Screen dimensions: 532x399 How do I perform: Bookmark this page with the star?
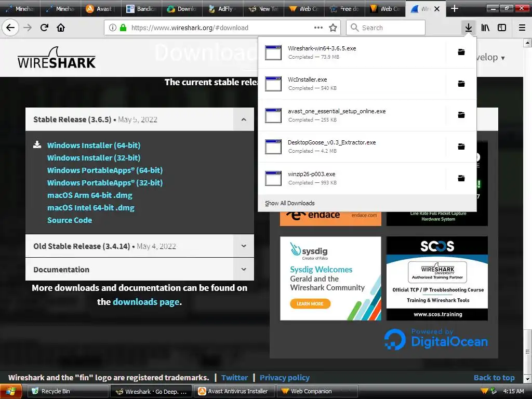[333, 28]
